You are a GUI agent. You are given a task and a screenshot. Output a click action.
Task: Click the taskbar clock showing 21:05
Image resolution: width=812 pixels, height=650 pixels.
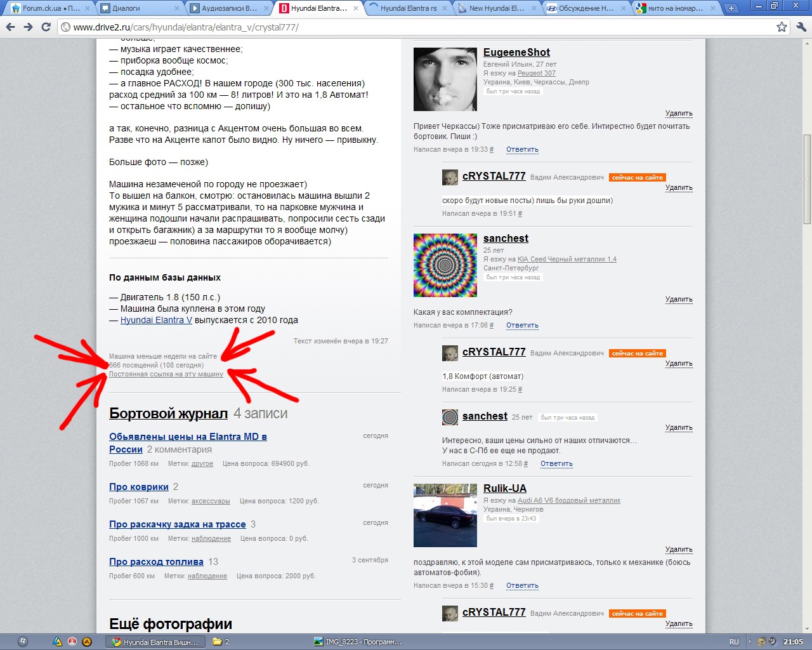click(793, 642)
